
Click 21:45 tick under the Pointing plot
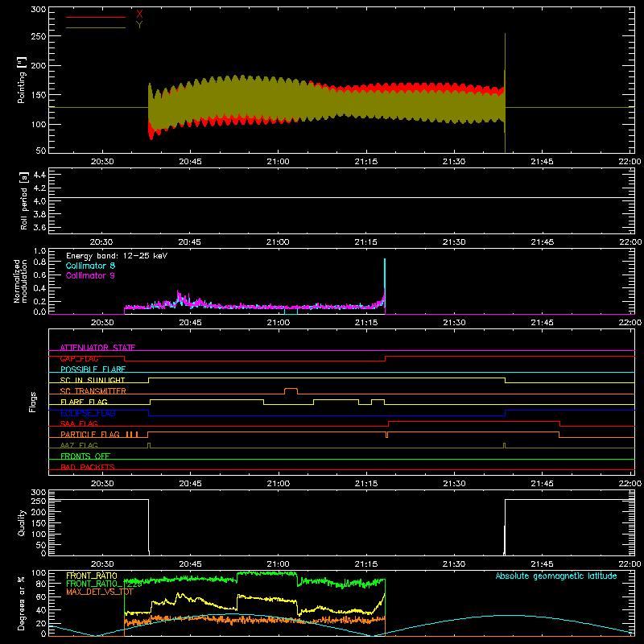click(542, 162)
